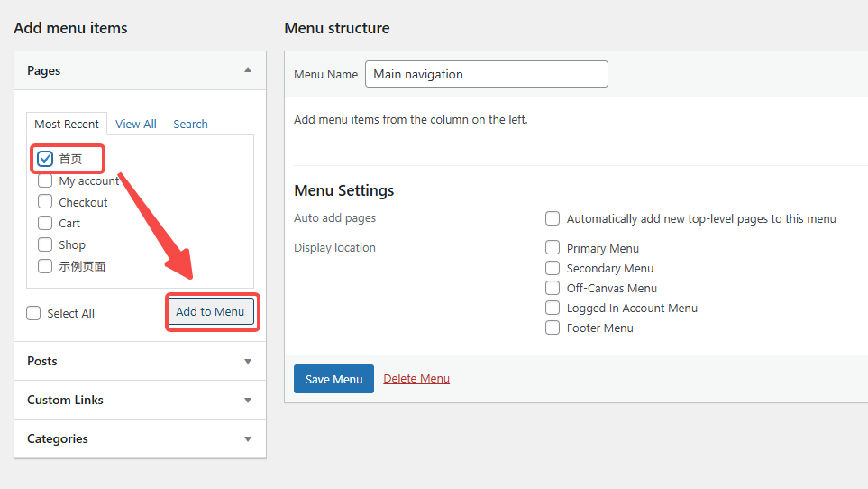868x489 pixels.
Task: Expand the Custom Links section
Action: tap(248, 401)
